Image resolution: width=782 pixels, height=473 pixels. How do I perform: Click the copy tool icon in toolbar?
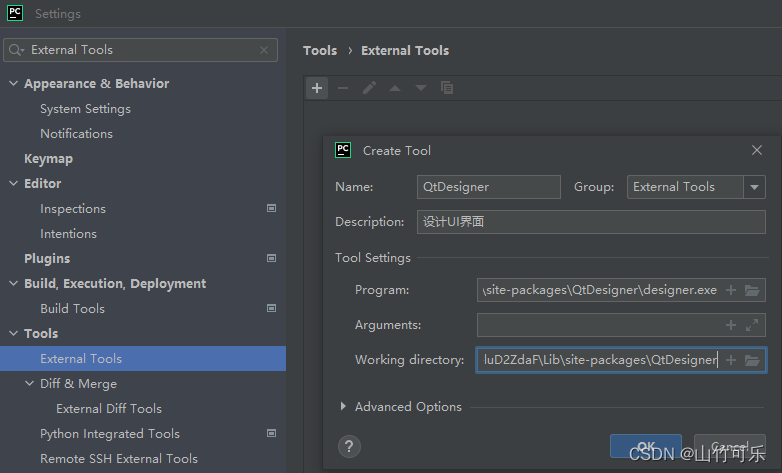(x=447, y=88)
